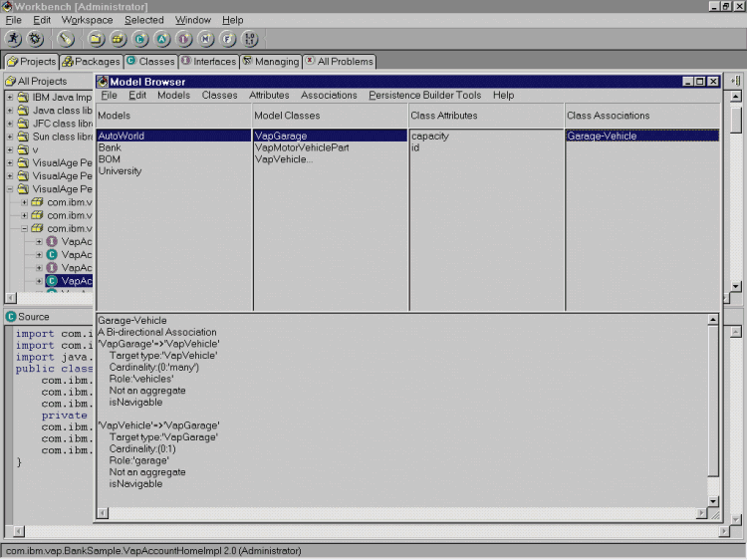
Task: Expand the IBM Java Imp project node
Action: pyautogui.click(x=10, y=98)
